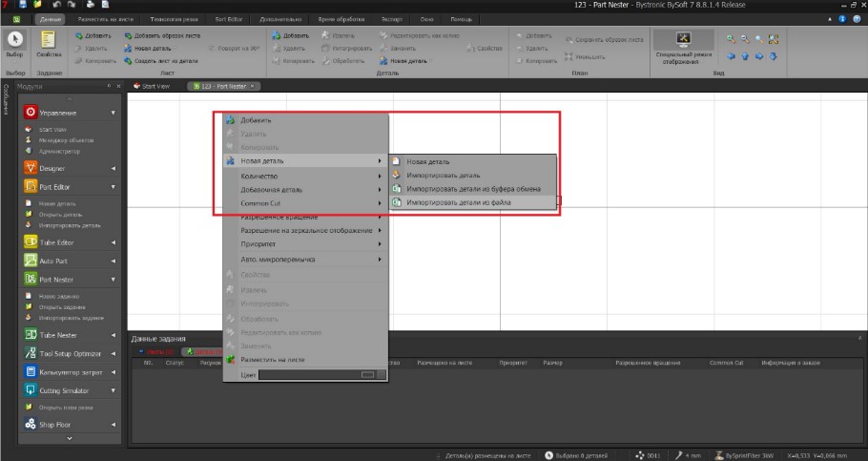Open the Время обработки tab
The height and width of the screenshot is (461, 868).
click(x=341, y=19)
